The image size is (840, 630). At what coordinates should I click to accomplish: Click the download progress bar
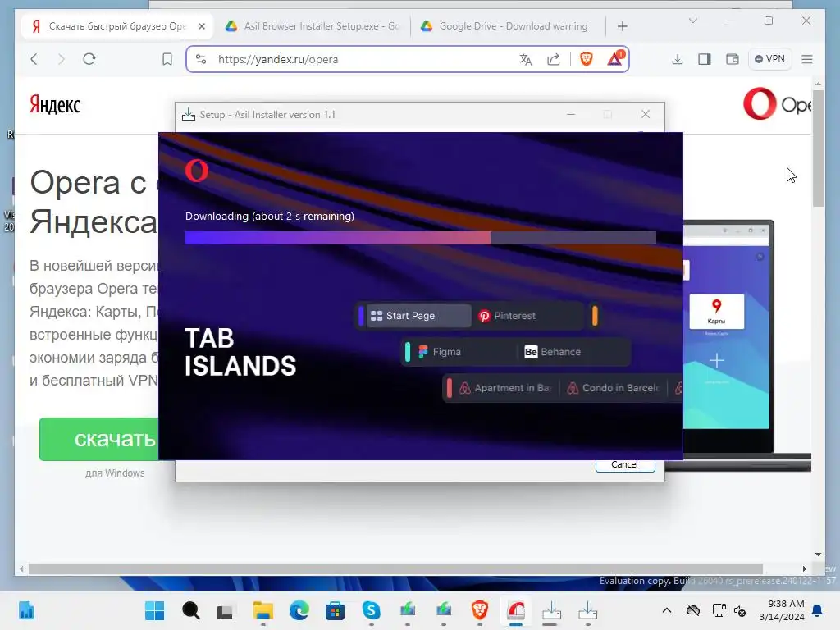tap(421, 238)
